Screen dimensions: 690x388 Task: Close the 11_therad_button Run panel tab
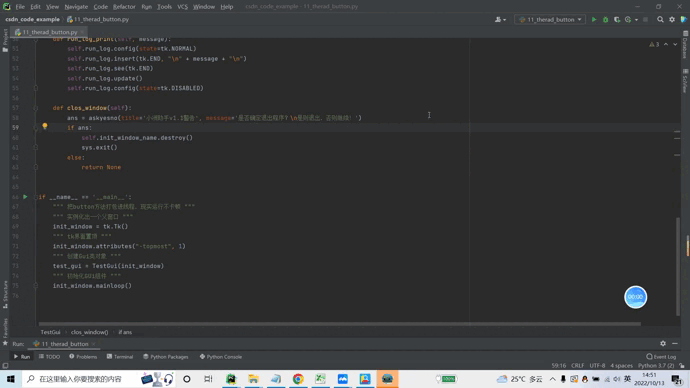coord(94,344)
